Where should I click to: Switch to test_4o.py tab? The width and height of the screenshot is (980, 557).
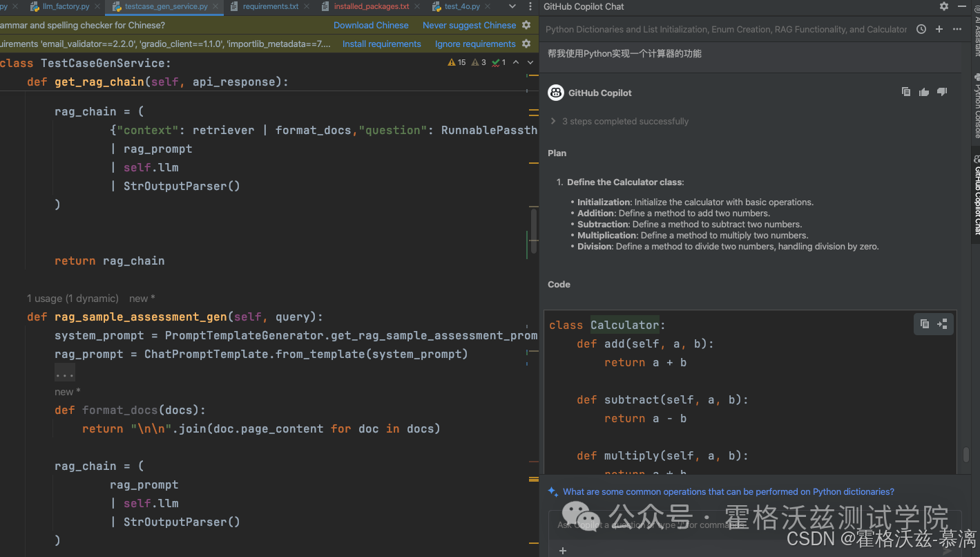[x=462, y=6]
